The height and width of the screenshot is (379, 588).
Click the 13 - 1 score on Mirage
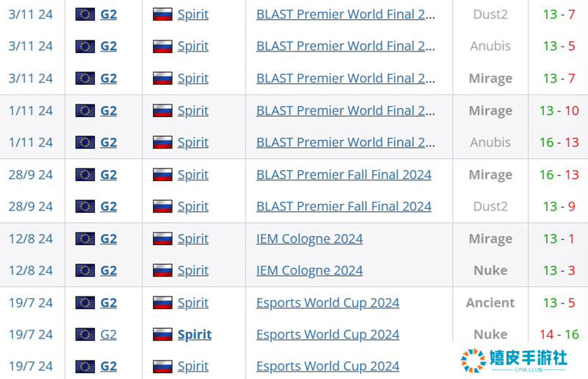559,238
